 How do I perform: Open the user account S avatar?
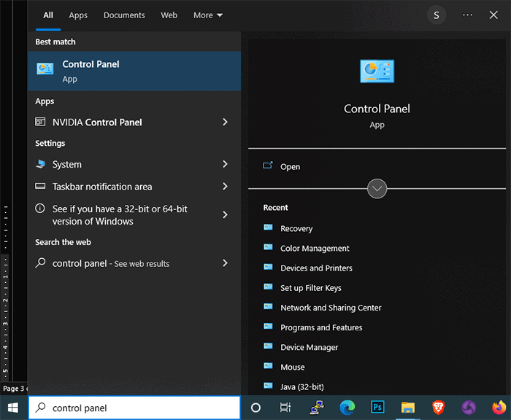click(437, 15)
